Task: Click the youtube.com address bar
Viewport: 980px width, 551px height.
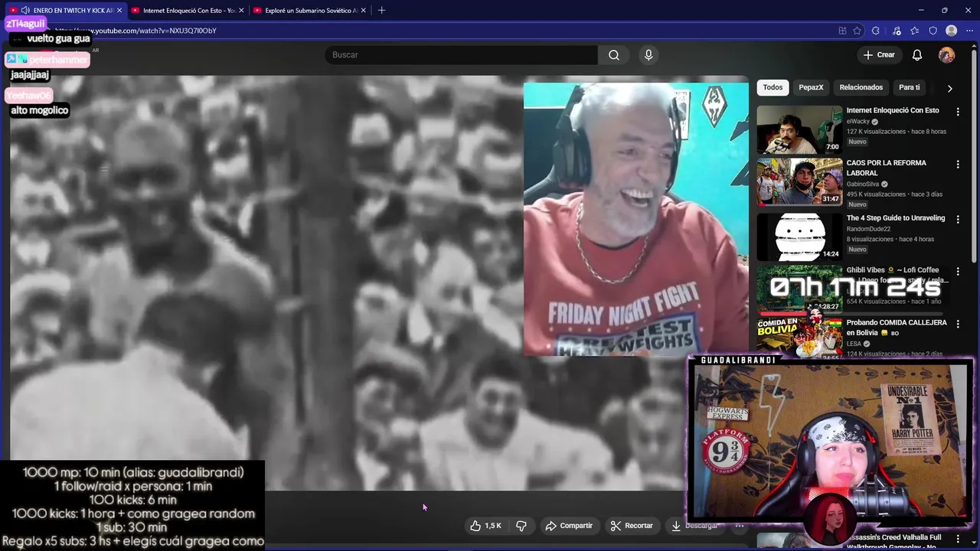Action: click(x=444, y=31)
